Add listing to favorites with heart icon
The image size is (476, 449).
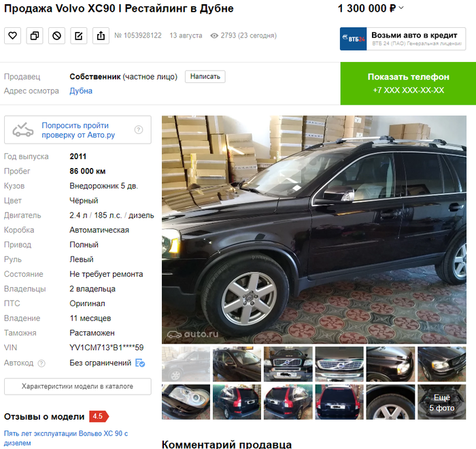(x=12, y=36)
